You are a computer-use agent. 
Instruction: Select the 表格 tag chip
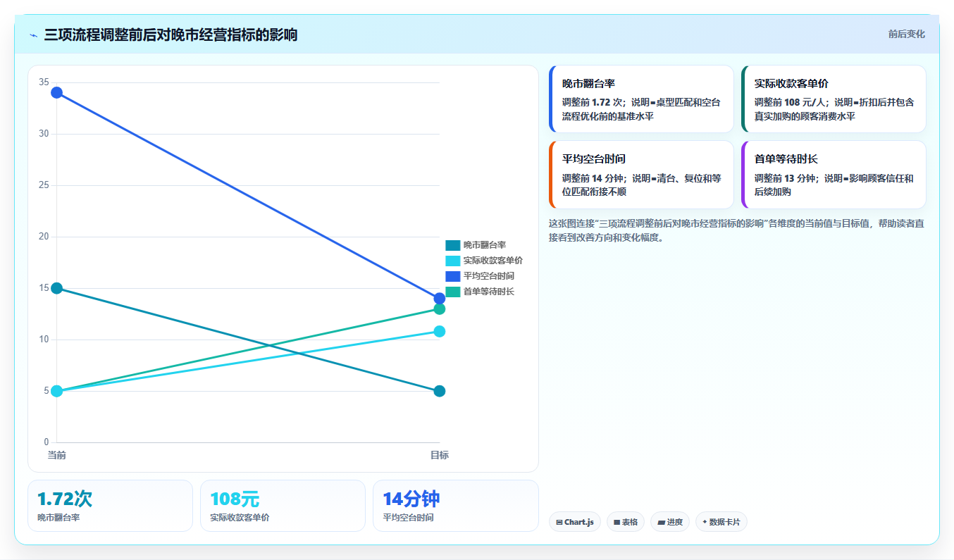pos(626,522)
